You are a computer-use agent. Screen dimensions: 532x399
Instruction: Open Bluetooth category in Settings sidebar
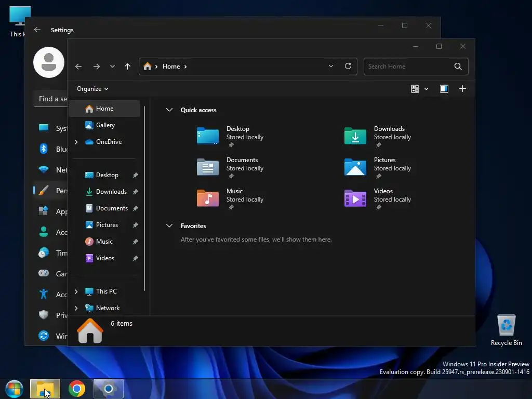click(50, 149)
